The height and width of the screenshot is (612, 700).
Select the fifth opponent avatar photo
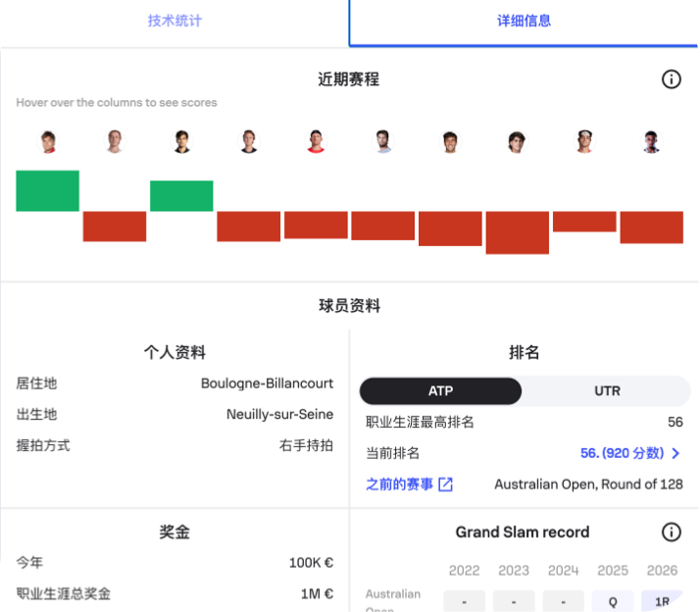point(316,142)
